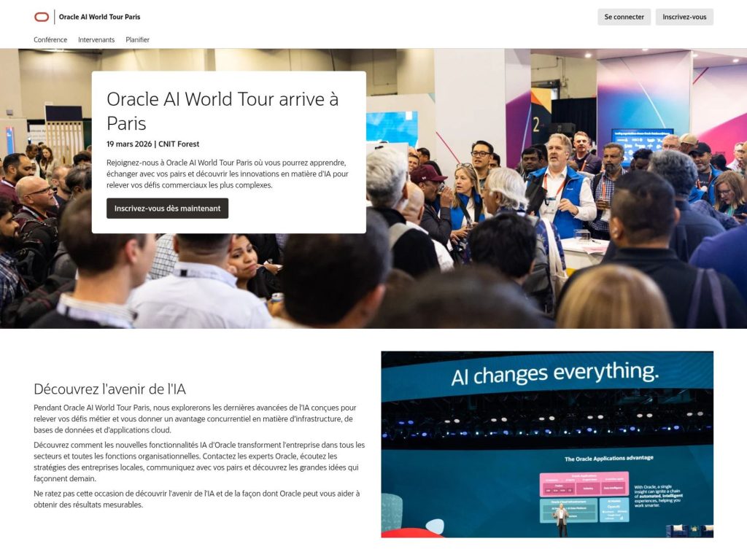Open the Planifier navigation item
Image resolution: width=747 pixels, height=560 pixels.
(138, 39)
